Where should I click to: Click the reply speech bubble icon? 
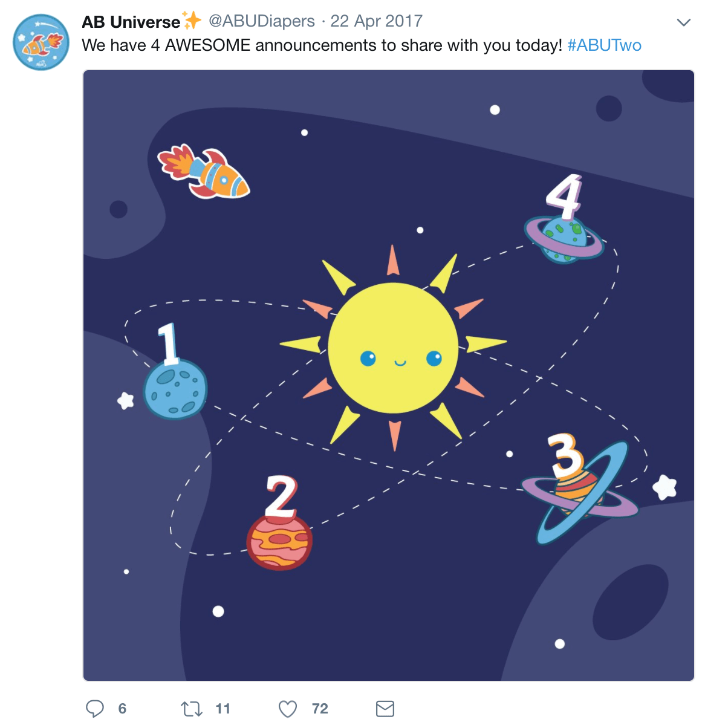coord(95,709)
